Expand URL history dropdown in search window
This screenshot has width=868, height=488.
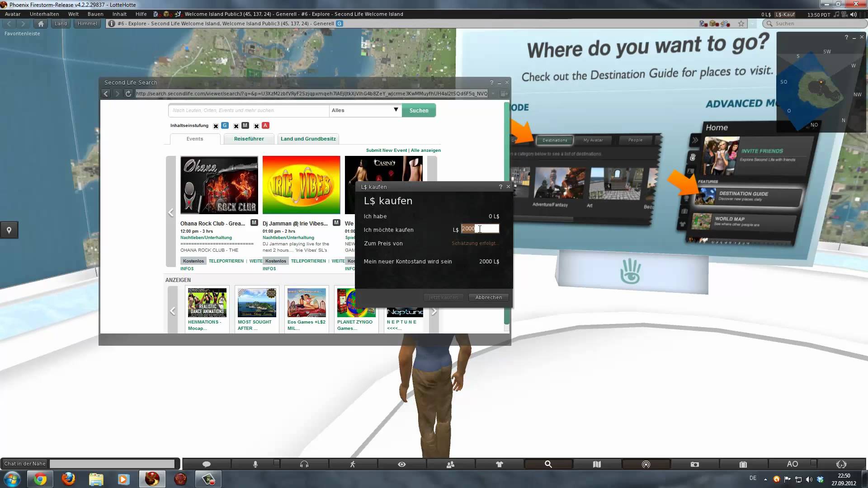tap(493, 94)
